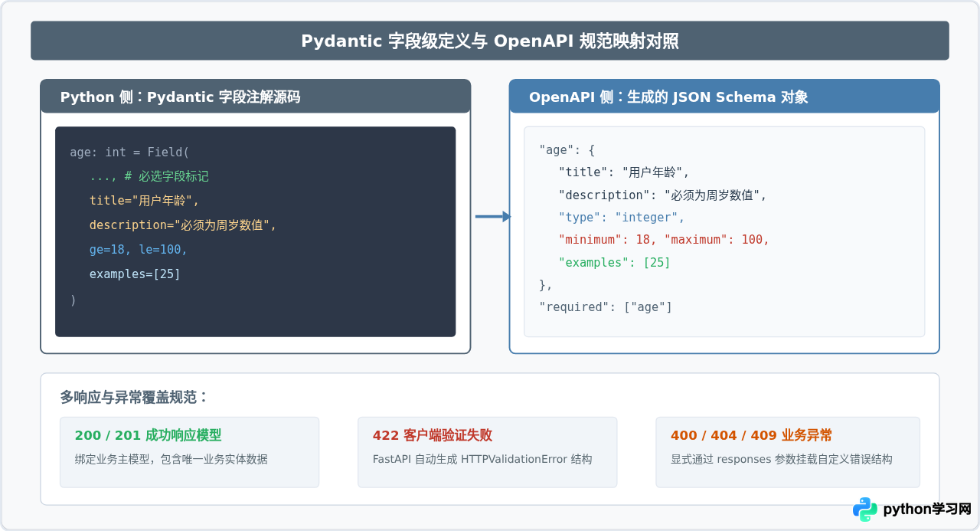Screen dimensions: 980x531
Task: Click '显式通过 responses 参数挂载自定义错误结构' text
Action: (x=782, y=460)
